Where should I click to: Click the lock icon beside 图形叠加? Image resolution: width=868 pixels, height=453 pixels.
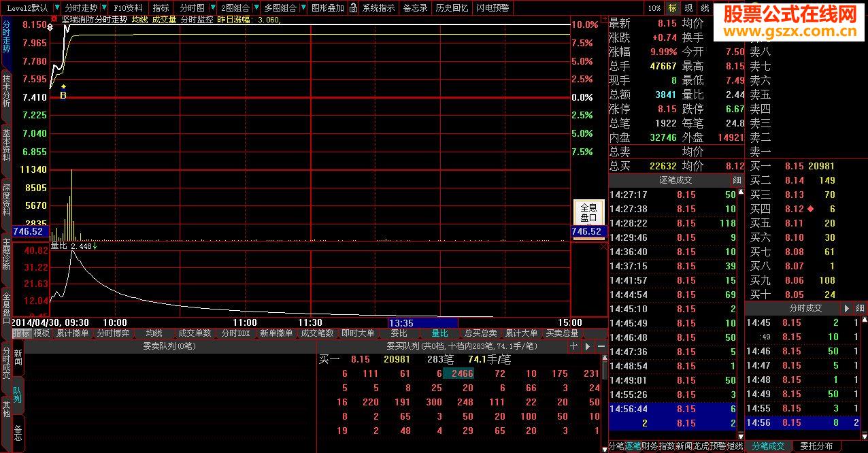click(x=353, y=7)
